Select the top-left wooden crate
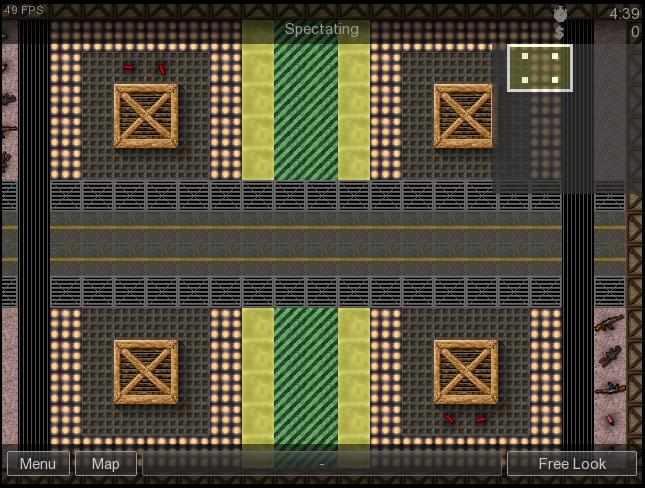 [146, 116]
